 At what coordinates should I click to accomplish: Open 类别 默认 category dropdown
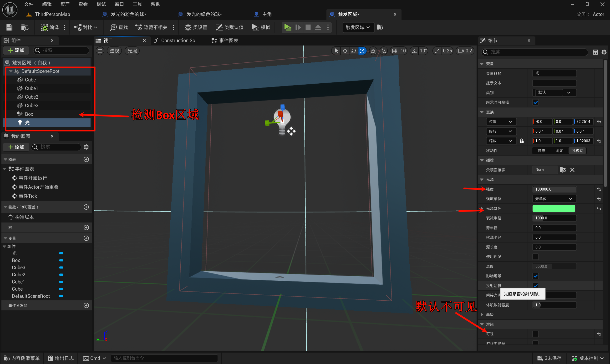tap(554, 92)
